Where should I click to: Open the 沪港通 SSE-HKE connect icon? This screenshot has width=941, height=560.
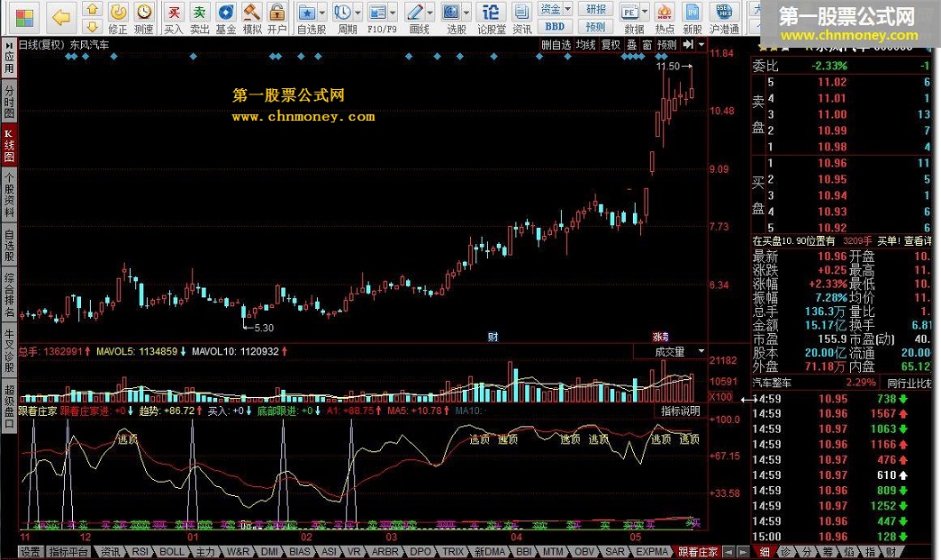[x=724, y=18]
